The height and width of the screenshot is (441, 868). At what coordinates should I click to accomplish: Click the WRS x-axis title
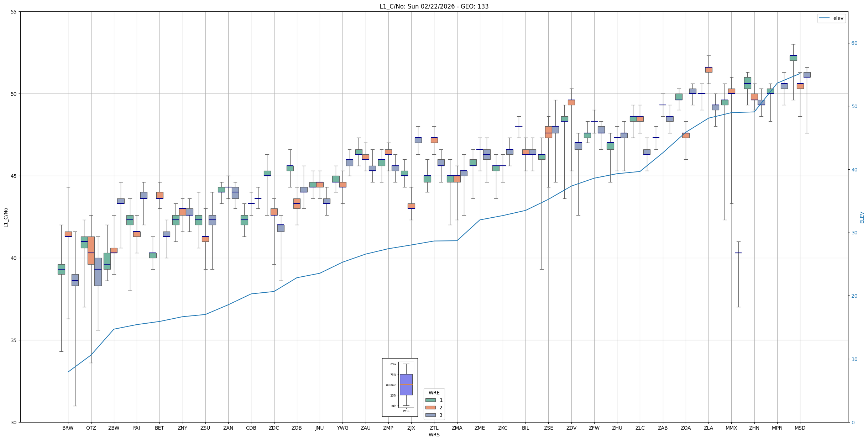coord(434,435)
